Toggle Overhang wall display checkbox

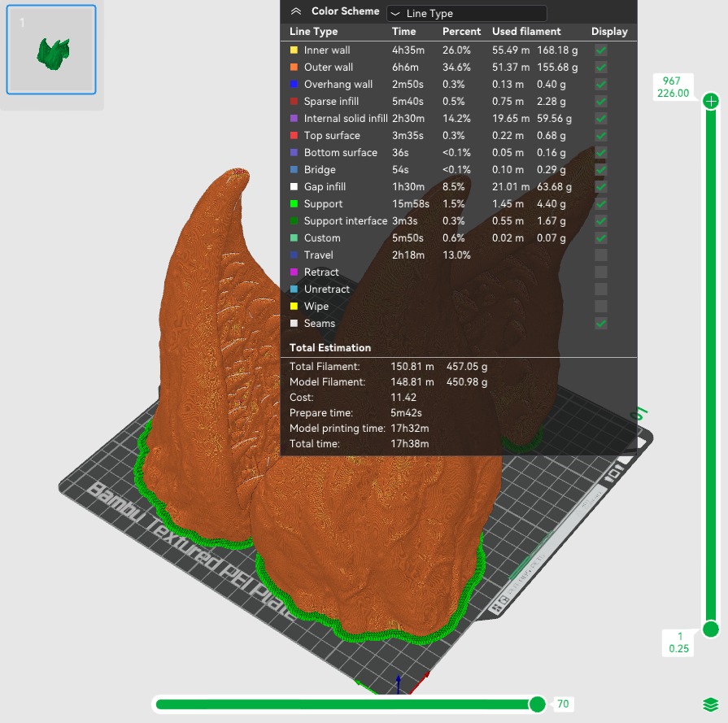pyautogui.click(x=601, y=85)
